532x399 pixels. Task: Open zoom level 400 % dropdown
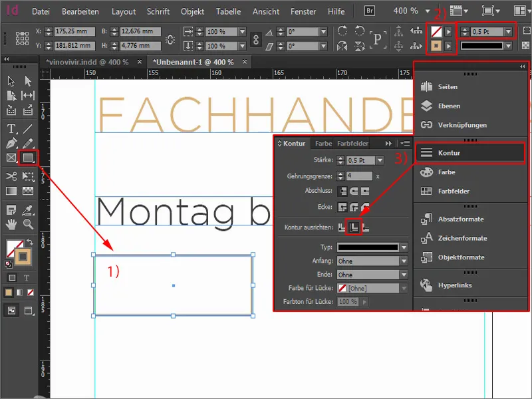coord(428,11)
